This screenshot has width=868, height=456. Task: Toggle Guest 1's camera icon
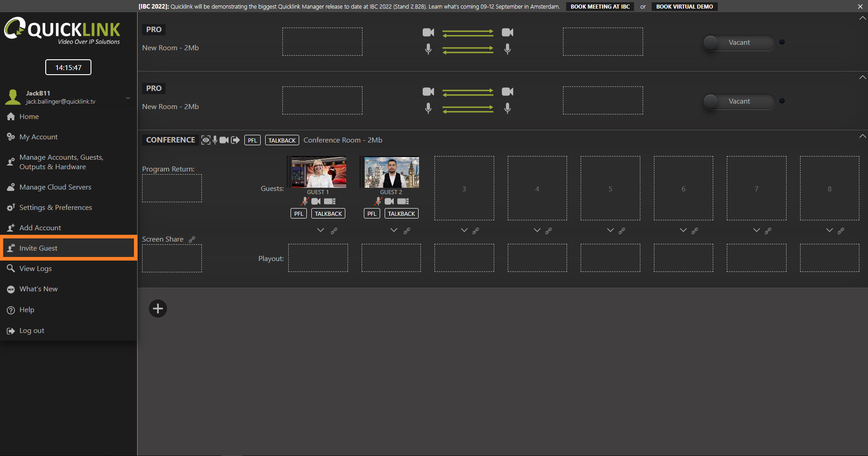(x=316, y=201)
